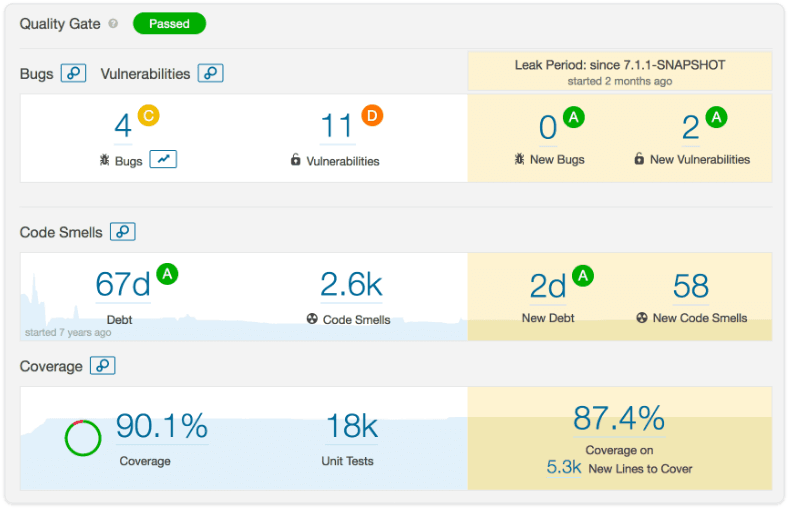
Task: Open the link icon next to the Code Smells heading
Action: [123, 231]
